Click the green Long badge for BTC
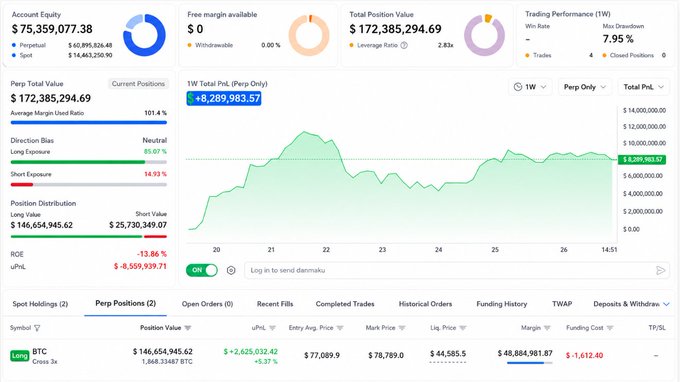680x382 pixels. click(20, 356)
